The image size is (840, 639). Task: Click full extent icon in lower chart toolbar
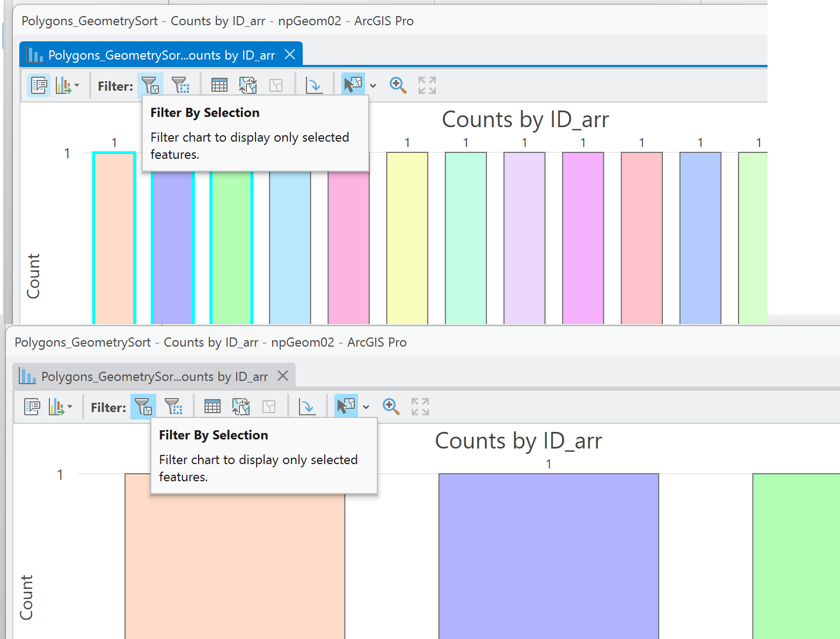[x=420, y=407]
